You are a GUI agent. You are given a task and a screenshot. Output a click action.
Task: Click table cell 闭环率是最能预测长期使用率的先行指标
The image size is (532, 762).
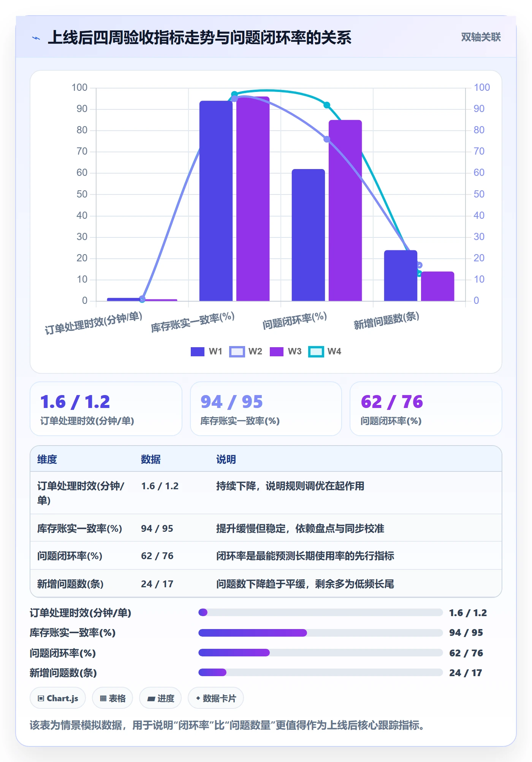305,556
